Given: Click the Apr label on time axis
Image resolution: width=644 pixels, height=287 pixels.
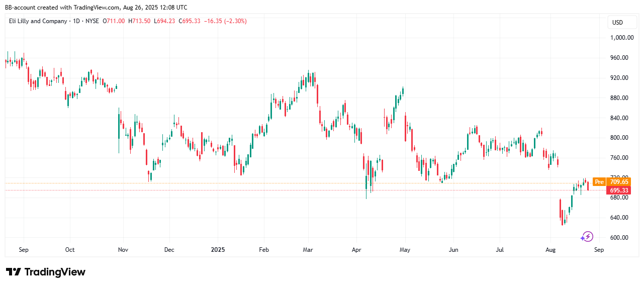Looking at the screenshot, I should (356, 249).
